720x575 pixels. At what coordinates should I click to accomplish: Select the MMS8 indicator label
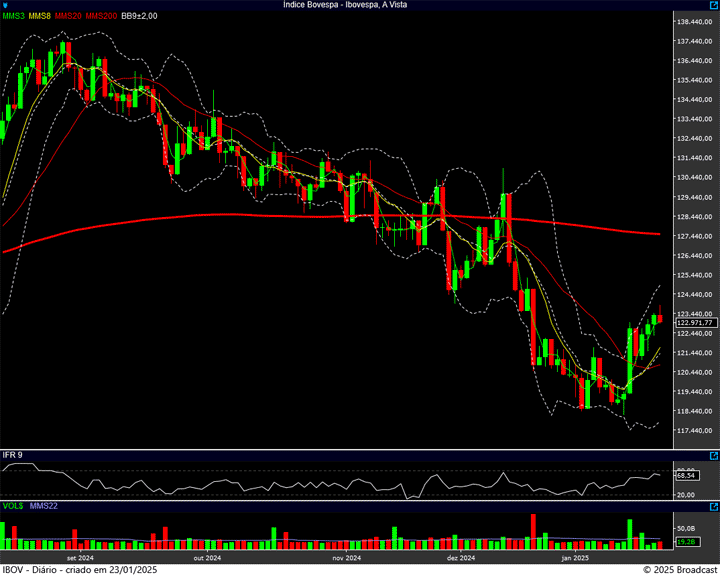point(40,16)
